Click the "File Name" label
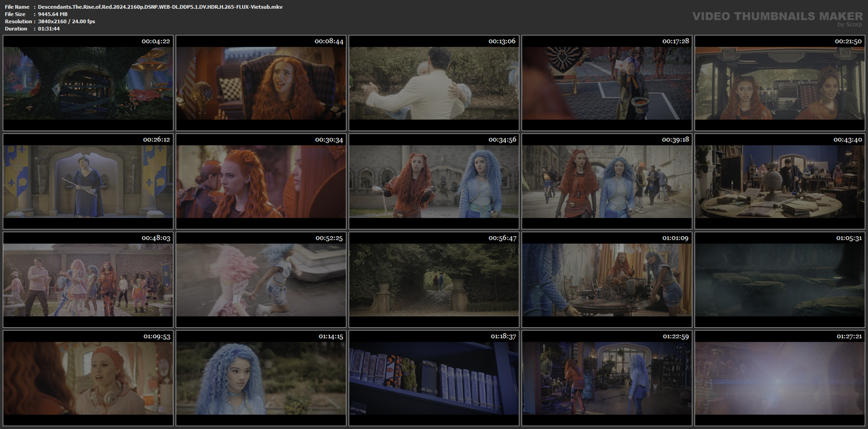This screenshot has width=868, height=429. point(17,7)
